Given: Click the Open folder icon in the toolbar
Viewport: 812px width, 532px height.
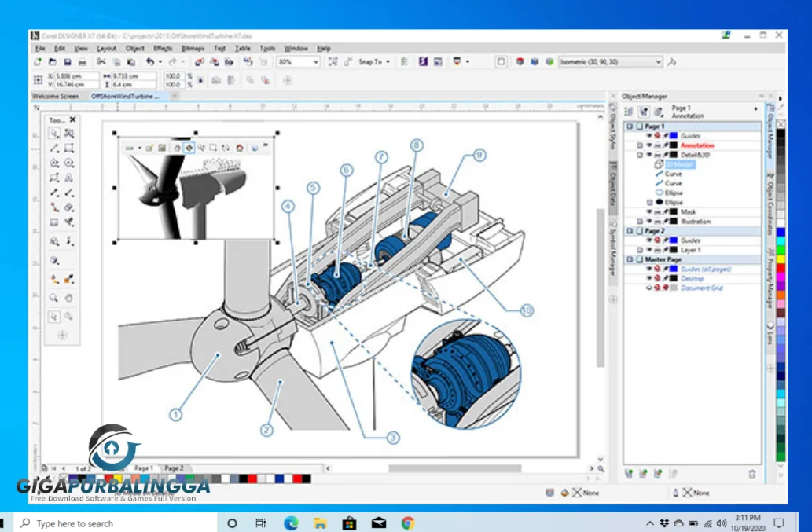Looking at the screenshot, I should click(x=53, y=62).
